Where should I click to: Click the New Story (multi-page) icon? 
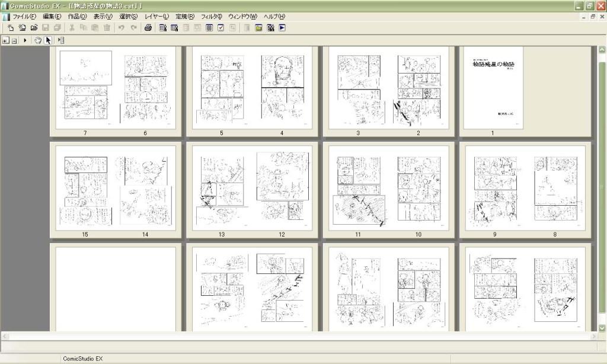point(22,27)
